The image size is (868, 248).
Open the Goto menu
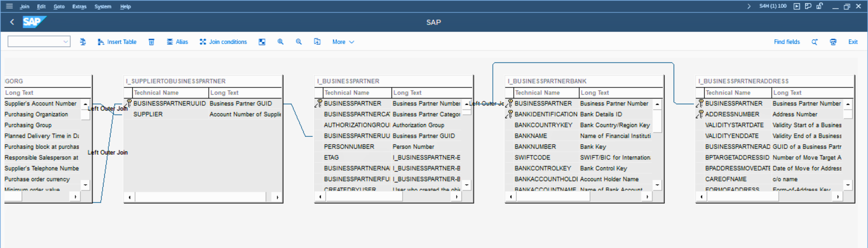point(59,6)
